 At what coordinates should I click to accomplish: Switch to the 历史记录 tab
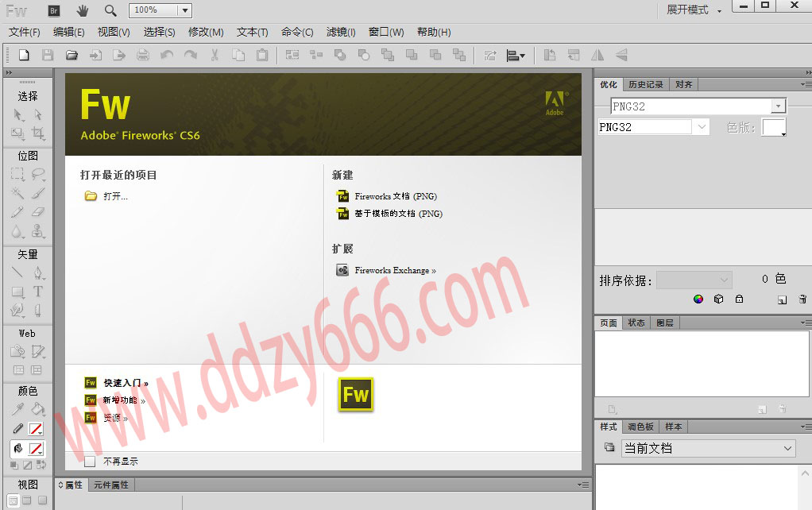(645, 84)
